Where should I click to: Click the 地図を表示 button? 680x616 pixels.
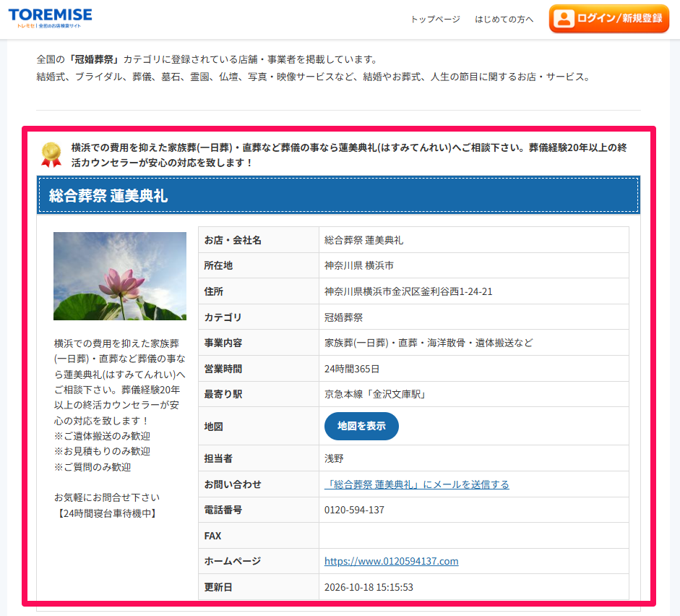click(361, 426)
